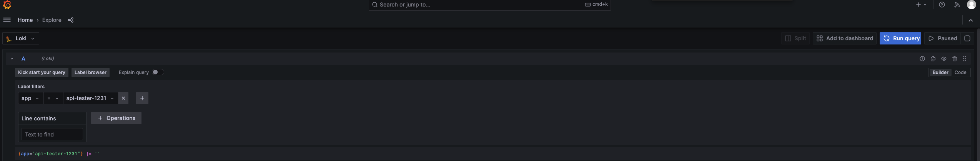This screenshot has height=161, width=980.
Task: Open the Loki data source picker
Action: click(x=21, y=38)
